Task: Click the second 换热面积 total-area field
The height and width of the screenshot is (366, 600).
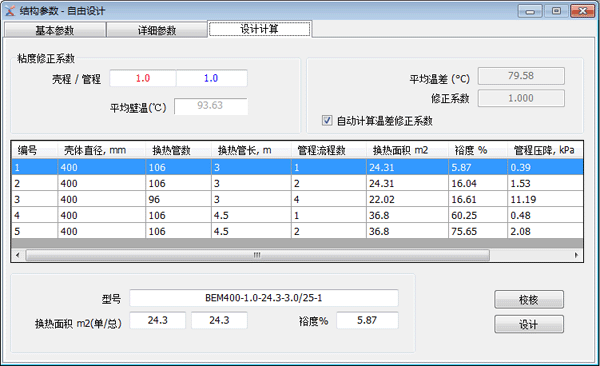Action: tap(219, 320)
